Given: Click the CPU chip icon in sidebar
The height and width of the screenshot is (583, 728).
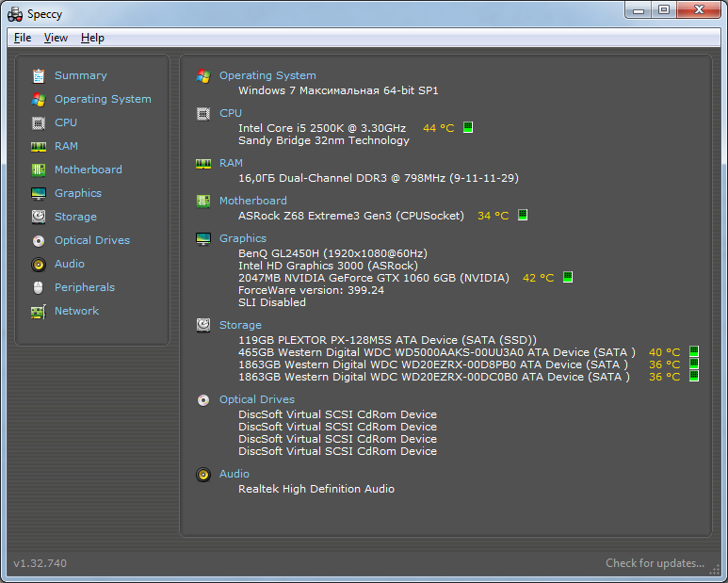Looking at the screenshot, I should [39, 123].
